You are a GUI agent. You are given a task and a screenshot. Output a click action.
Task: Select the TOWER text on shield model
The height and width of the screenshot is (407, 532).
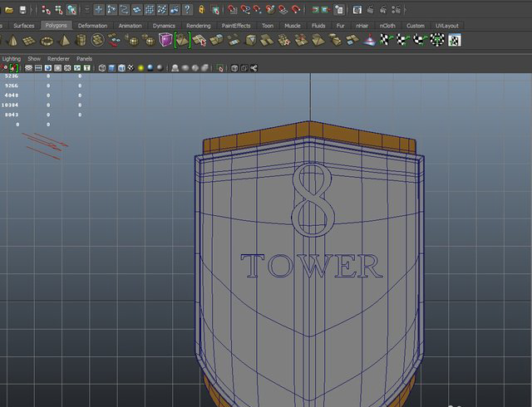click(311, 266)
